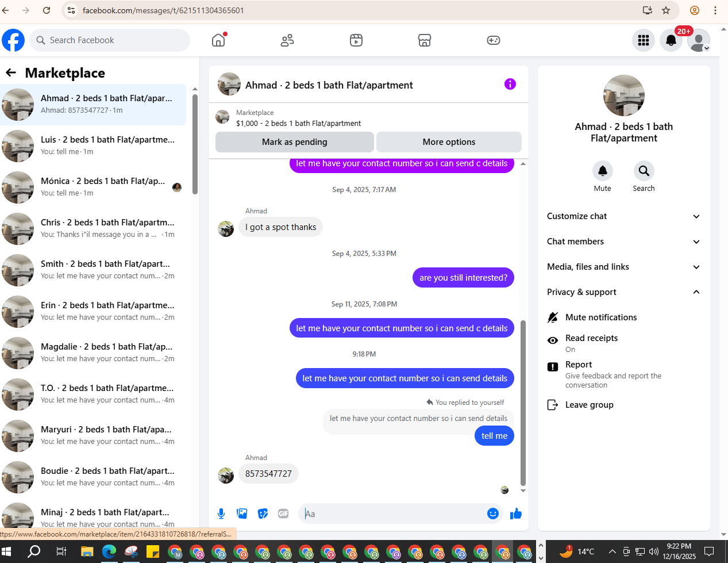
Task: Open T.O. conversation in the list
Action: click(93, 394)
